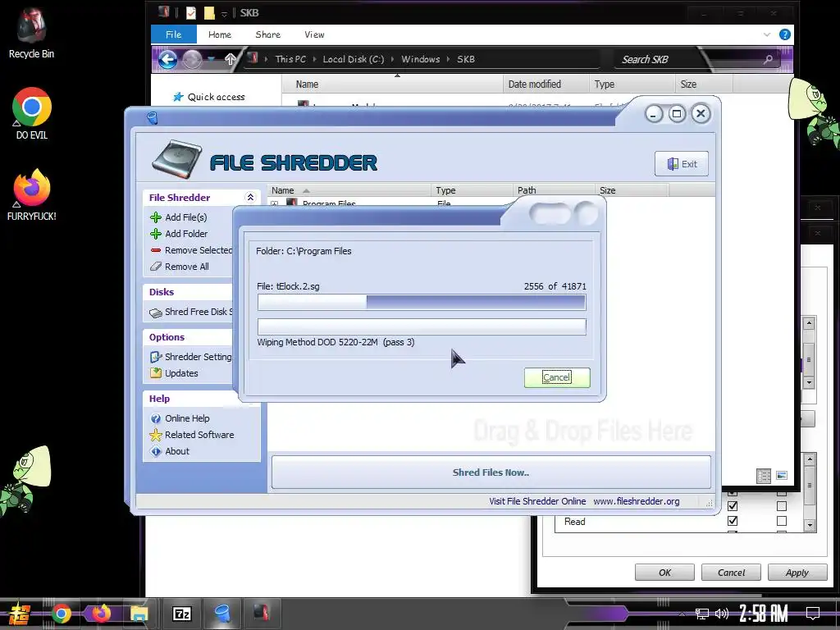
Task: Click Path column header in File Shredder
Action: click(554, 190)
